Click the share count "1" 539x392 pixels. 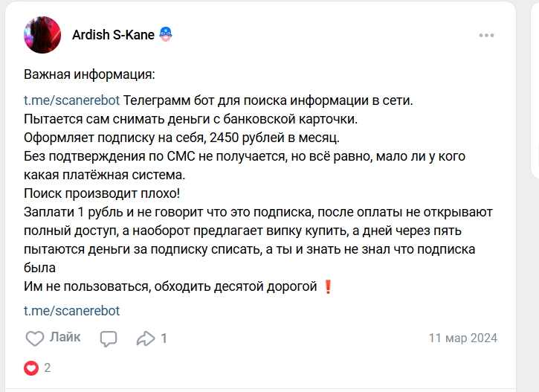(164, 338)
